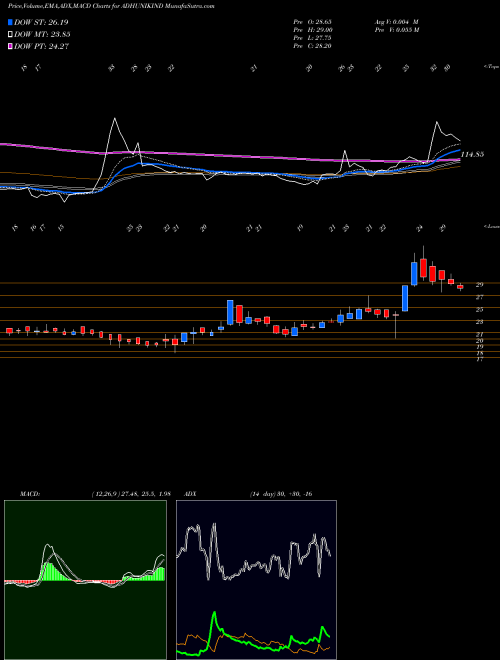Click the MACD panel label
This screenshot has height=660, width=500.
tap(30, 494)
